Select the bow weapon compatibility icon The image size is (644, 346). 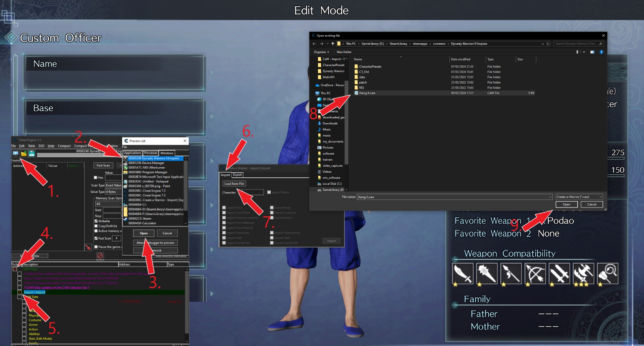(535, 274)
